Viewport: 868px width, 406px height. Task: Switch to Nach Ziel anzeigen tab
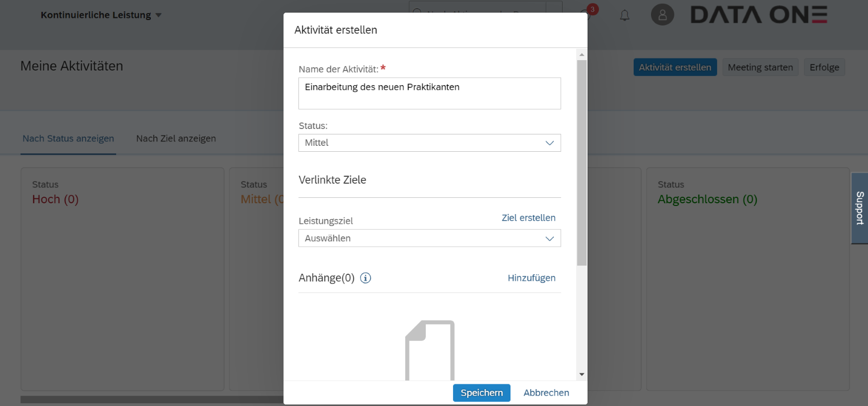click(x=176, y=139)
